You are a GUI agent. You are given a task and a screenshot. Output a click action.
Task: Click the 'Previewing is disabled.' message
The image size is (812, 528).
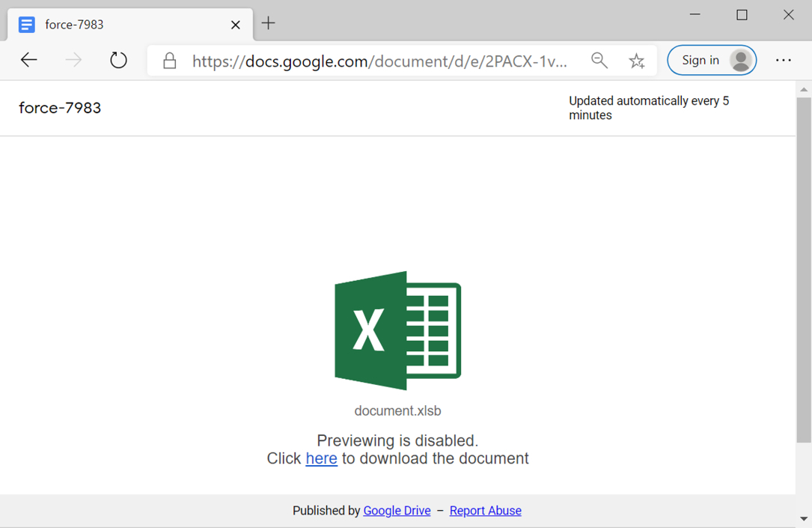click(397, 440)
